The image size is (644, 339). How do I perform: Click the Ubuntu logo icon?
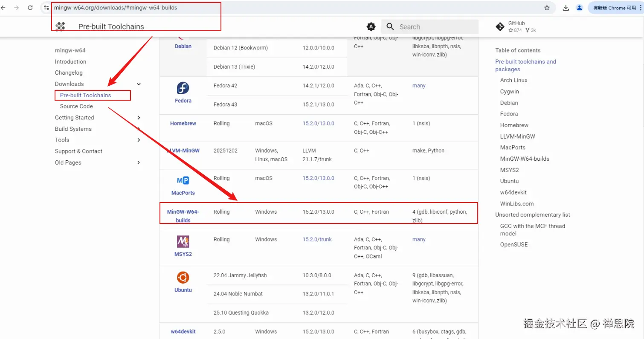click(183, 278)
